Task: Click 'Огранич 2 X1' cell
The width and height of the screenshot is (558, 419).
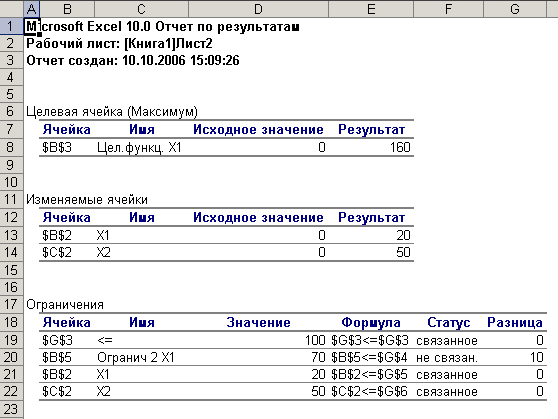Action: tap(136, 357)
